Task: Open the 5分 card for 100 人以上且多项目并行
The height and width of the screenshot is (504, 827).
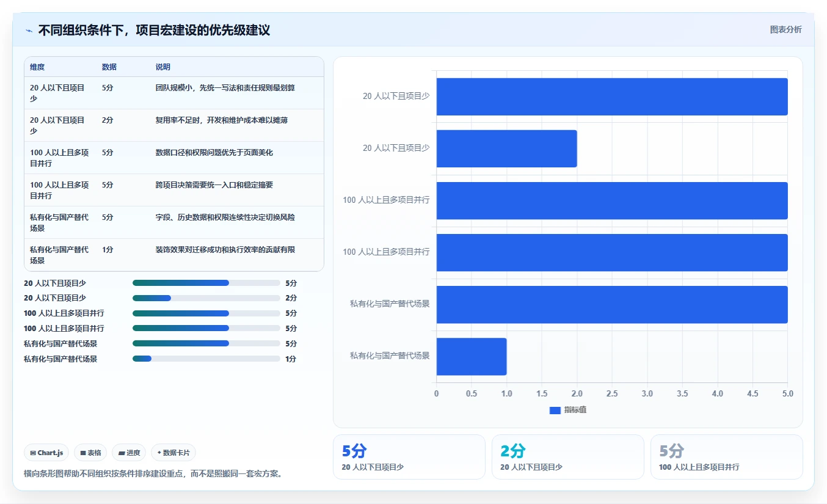Action: coord(727,457)
